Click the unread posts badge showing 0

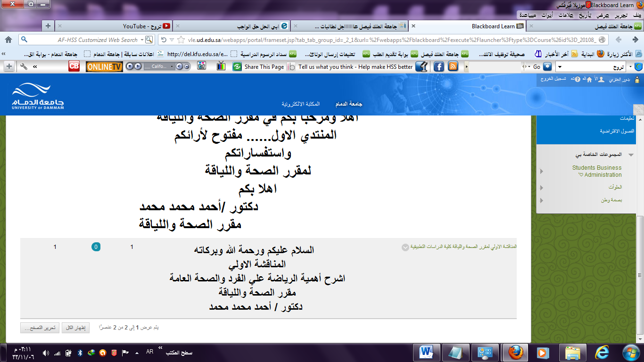[x=96, y=247]
